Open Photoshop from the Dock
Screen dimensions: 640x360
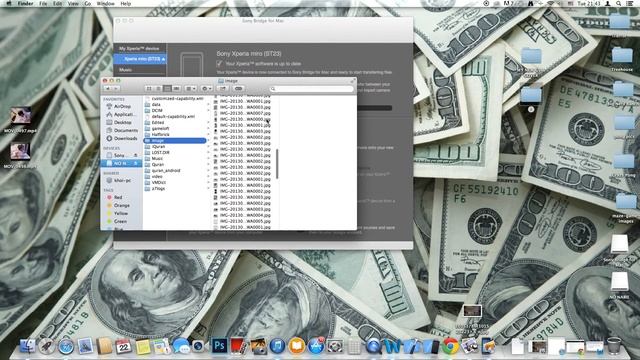tap(219, 346)
